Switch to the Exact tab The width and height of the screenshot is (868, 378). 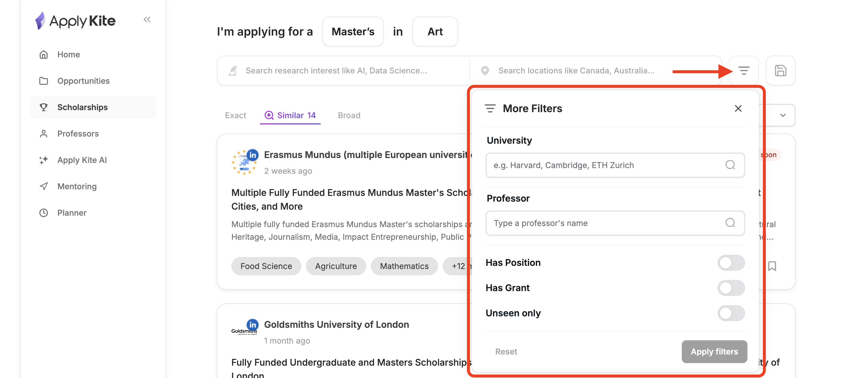(x=235, y=116)
